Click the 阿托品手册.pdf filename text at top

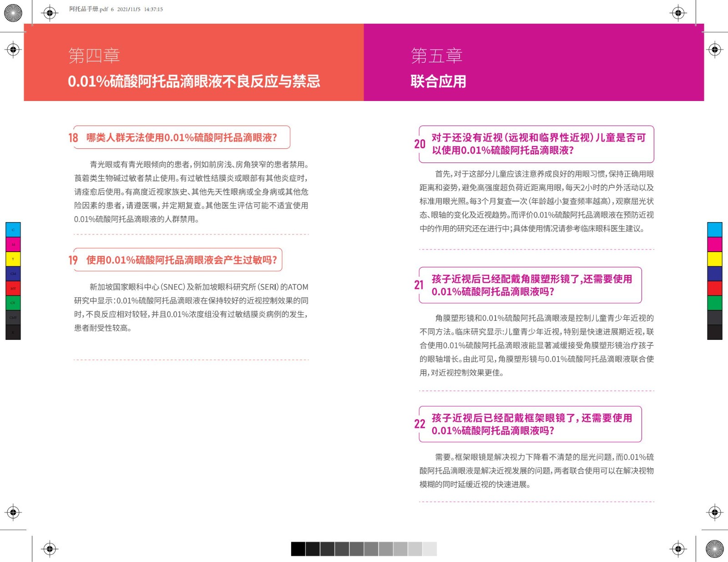(x=88, y=9)
